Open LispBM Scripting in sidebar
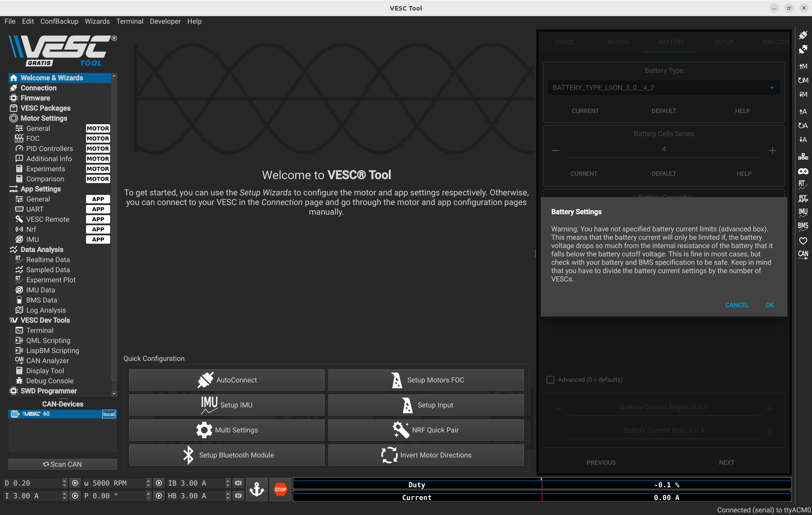The image size is (812, 515). [60, 350]
